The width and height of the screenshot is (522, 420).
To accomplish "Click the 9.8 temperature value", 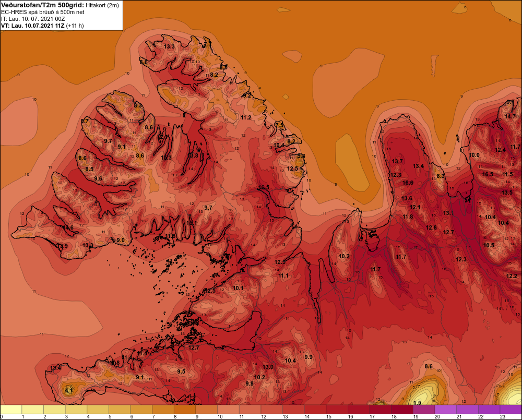I will click(250, 383).
